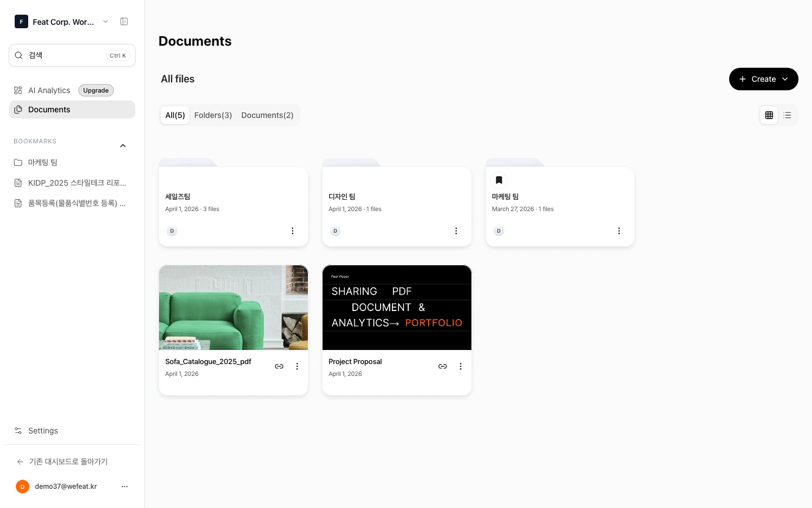Open more options for Sofa_Catalogue_2025_pdf
Viewport: 812px width, 508px height.
(297, 366)
